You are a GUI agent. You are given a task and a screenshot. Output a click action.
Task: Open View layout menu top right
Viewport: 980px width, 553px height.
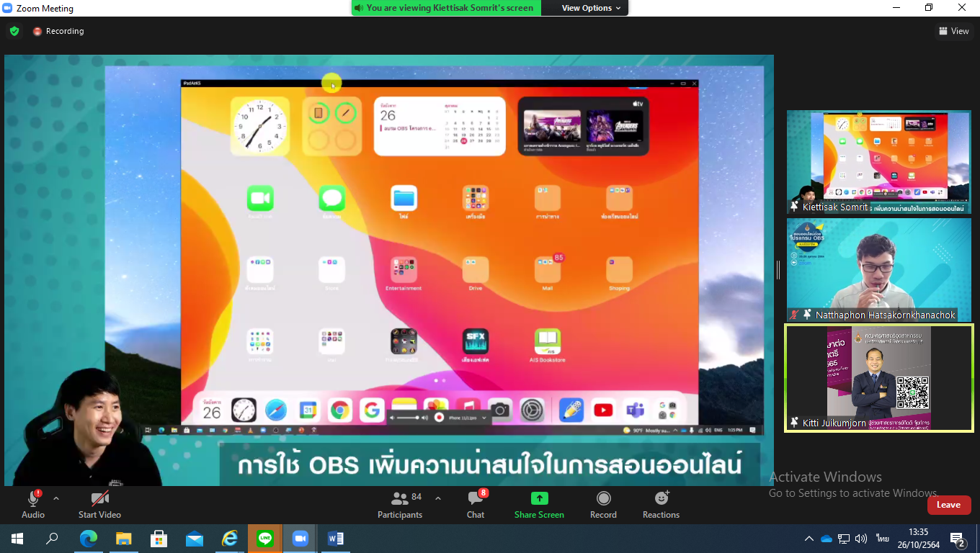pos(953,31)
